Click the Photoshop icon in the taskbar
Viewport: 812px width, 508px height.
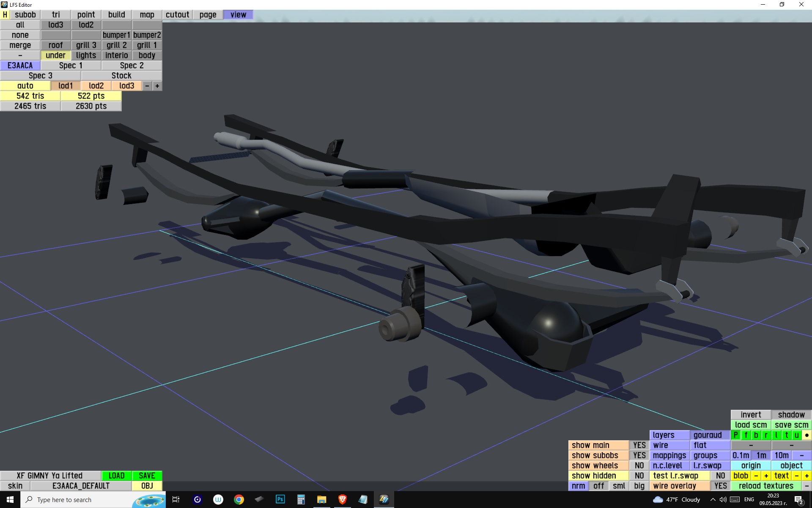(280, 500)
